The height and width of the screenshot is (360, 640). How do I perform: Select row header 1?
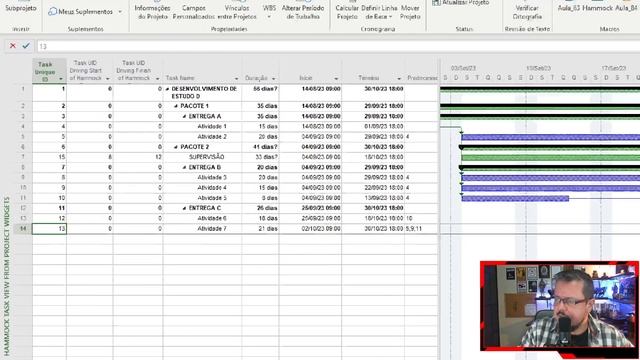pos(23,93)
